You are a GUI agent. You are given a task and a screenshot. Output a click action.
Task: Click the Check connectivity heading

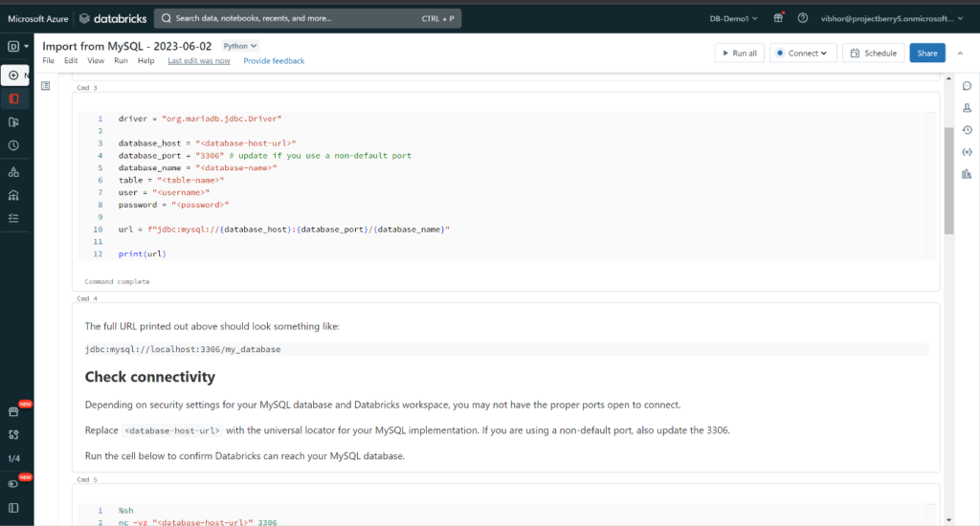click(150, 377)
